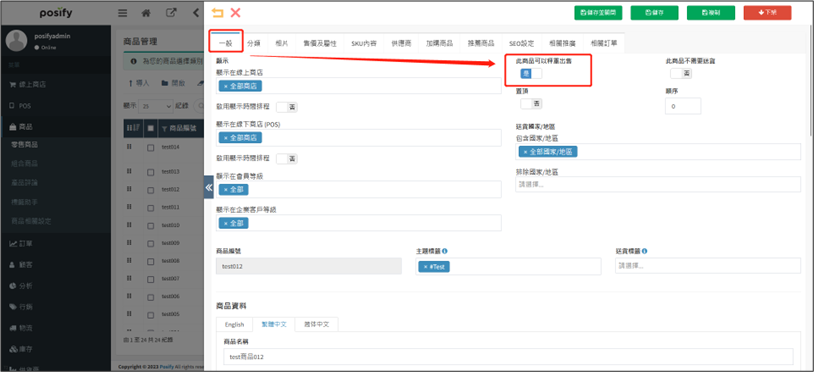The width and height of the screenshot is (814, 372).
Task: Toggle the sidebar with the hamburger icon
Action: tap(123, 13)
